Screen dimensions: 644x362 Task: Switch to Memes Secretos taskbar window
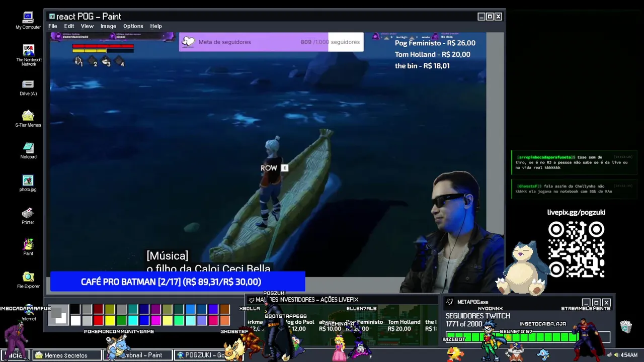66,355
